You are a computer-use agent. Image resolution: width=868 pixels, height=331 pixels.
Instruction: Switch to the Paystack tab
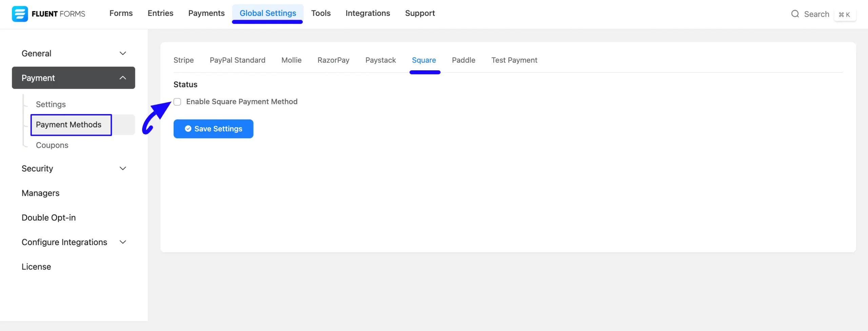380,60
